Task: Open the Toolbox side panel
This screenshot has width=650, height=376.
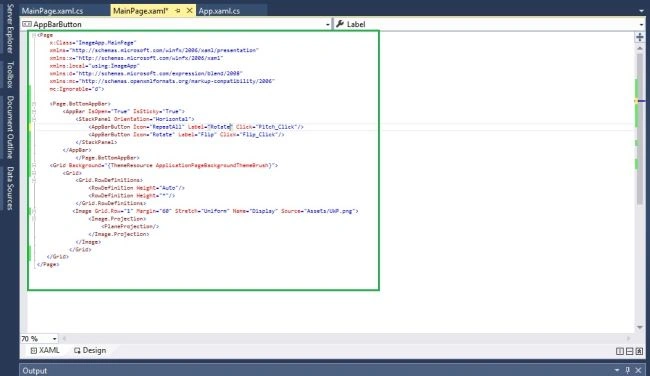Action: [10, 75]
